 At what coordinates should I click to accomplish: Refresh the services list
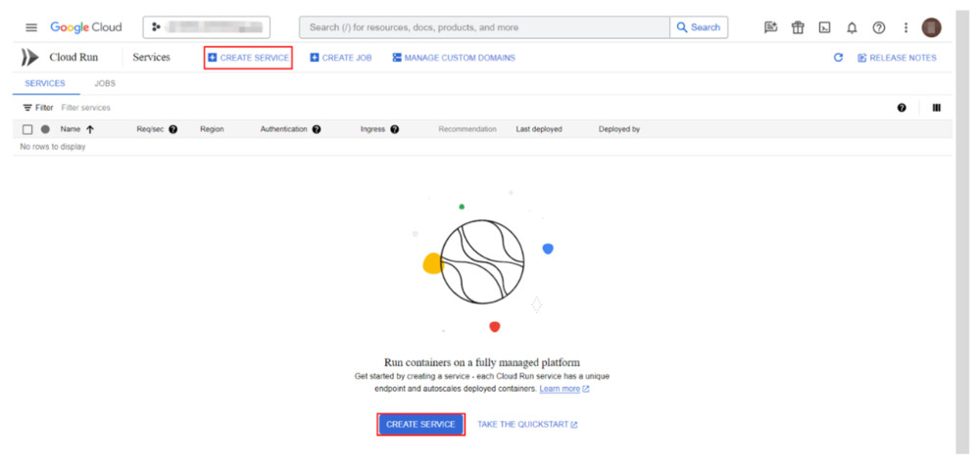(838, 58)
